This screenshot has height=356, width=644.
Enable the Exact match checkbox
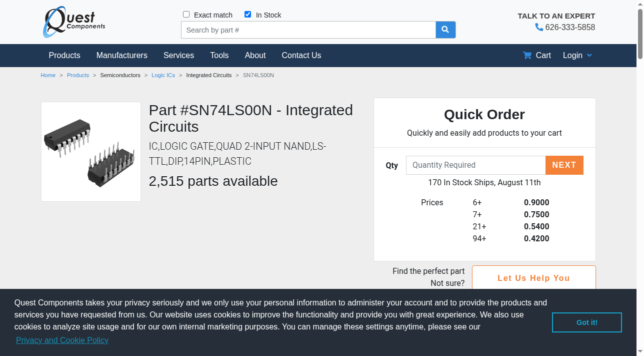[186, 15]
